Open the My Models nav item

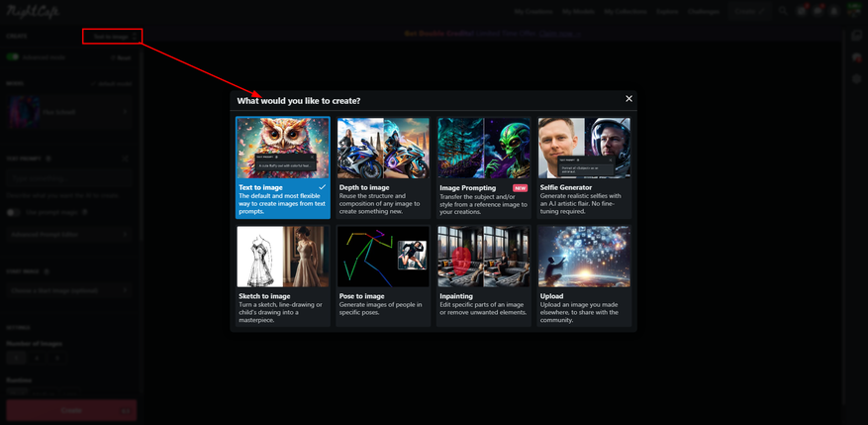(x=578, y=12)
